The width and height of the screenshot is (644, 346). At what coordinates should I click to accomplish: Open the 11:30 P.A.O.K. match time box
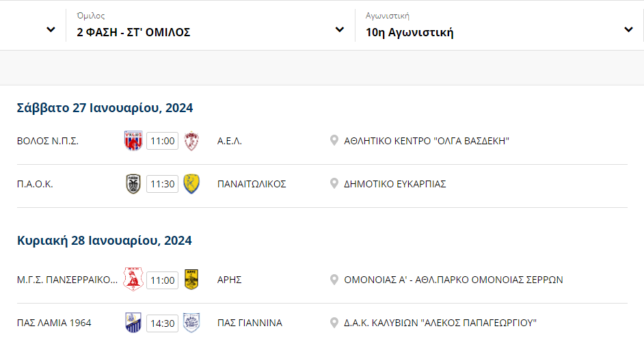pyautogui.click(x=163, y=184)
